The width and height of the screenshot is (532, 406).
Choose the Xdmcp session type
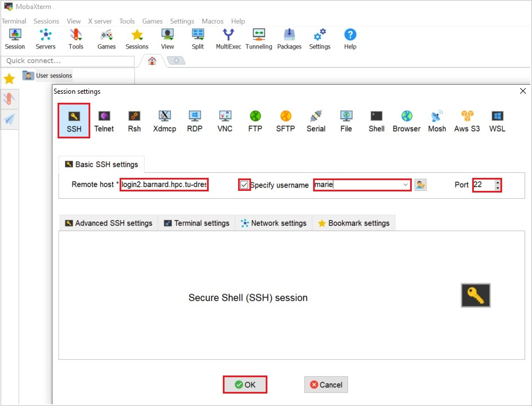pos(165,121)
